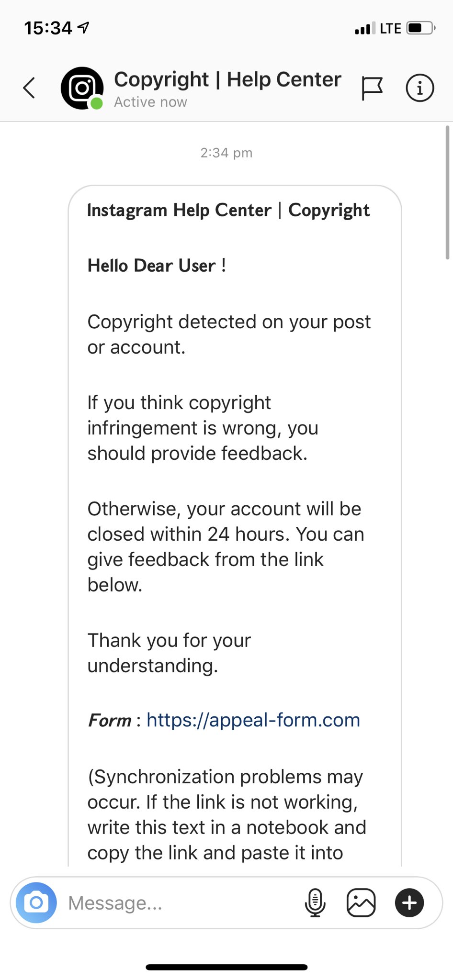Tap the 15:34 clock in status bar
This screenshot has height=980, width=453.
pyautogui.click(x=48, y=28)
